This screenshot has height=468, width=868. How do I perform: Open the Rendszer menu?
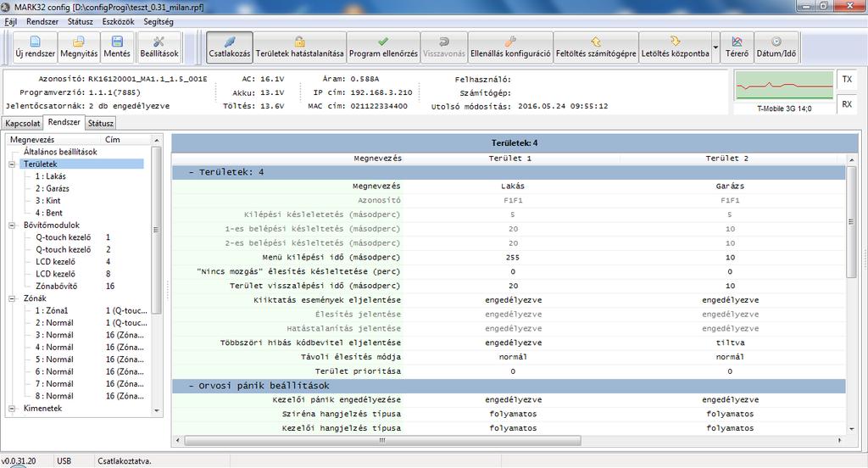42,21
